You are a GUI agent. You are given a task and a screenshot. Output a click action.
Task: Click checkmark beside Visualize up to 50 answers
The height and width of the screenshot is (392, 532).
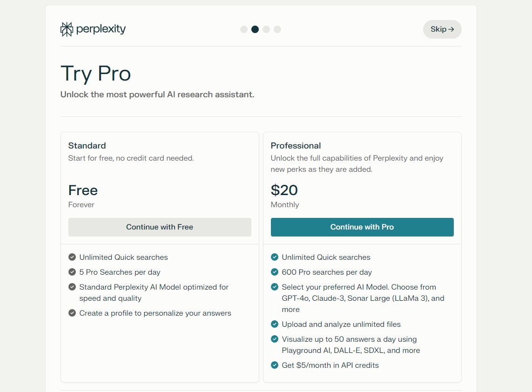tap(275, 339)
